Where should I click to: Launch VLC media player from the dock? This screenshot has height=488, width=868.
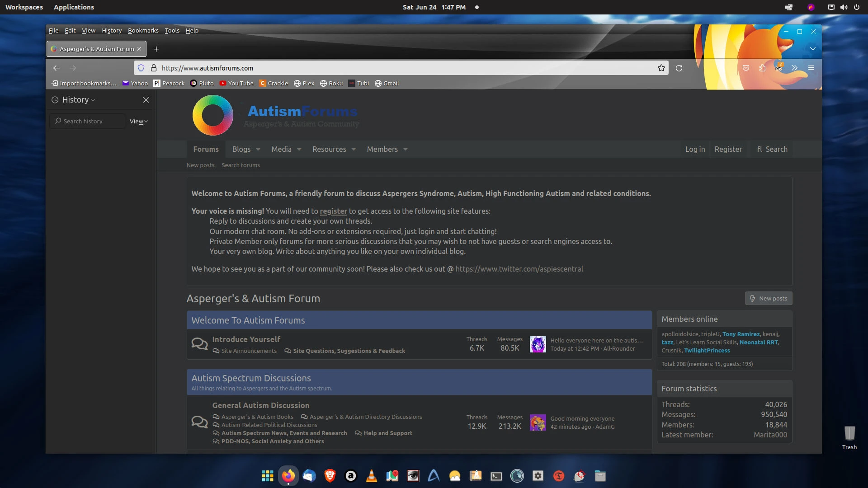click(372, 476)
